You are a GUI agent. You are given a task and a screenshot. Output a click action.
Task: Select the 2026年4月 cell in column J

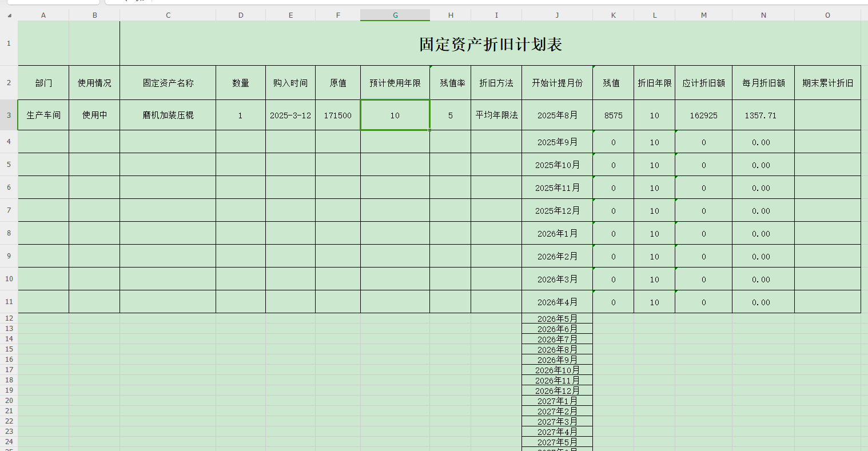[x=557, y=302]
